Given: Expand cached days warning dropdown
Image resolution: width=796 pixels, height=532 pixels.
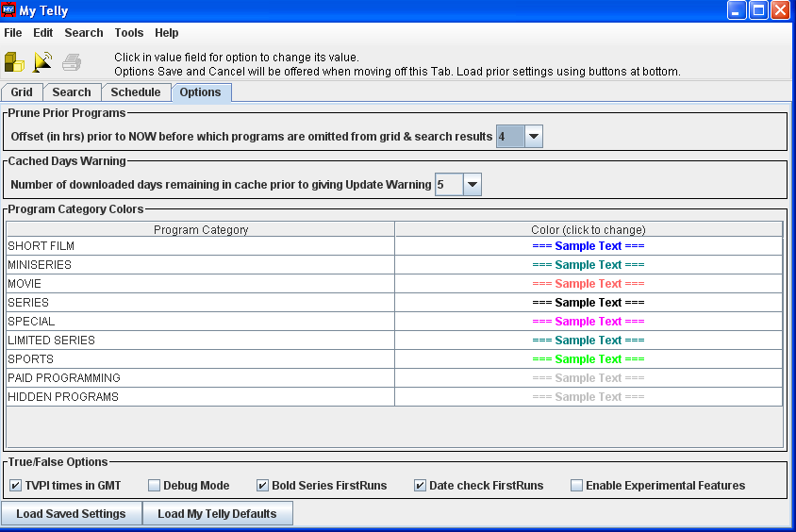Looking at the screenshot, I should tap(472, 185).
